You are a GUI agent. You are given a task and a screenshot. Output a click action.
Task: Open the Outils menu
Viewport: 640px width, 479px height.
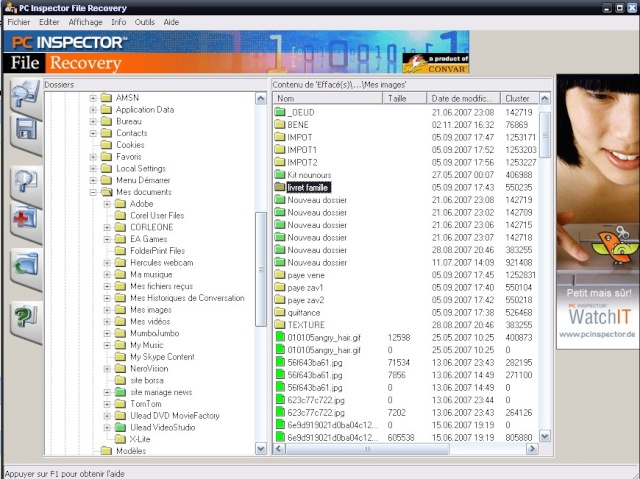(144, 22)
